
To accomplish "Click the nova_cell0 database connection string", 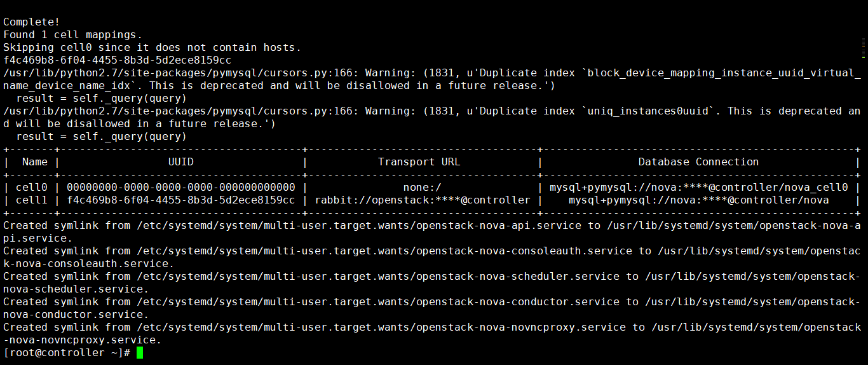I will 699,187.
